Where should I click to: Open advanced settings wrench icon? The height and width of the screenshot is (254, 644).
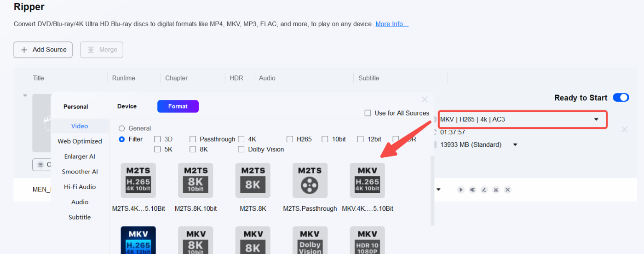(x=472, y=190)
